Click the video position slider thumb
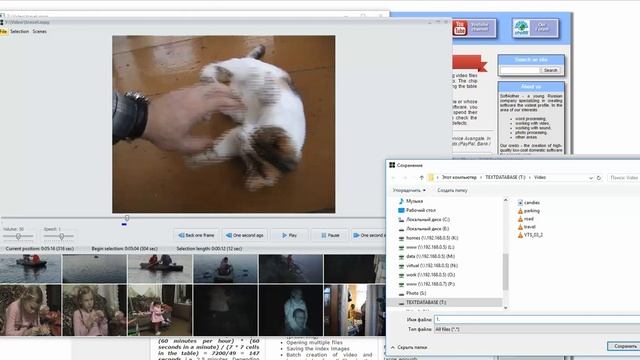The image size is (640, 360). tap(127, 218)
